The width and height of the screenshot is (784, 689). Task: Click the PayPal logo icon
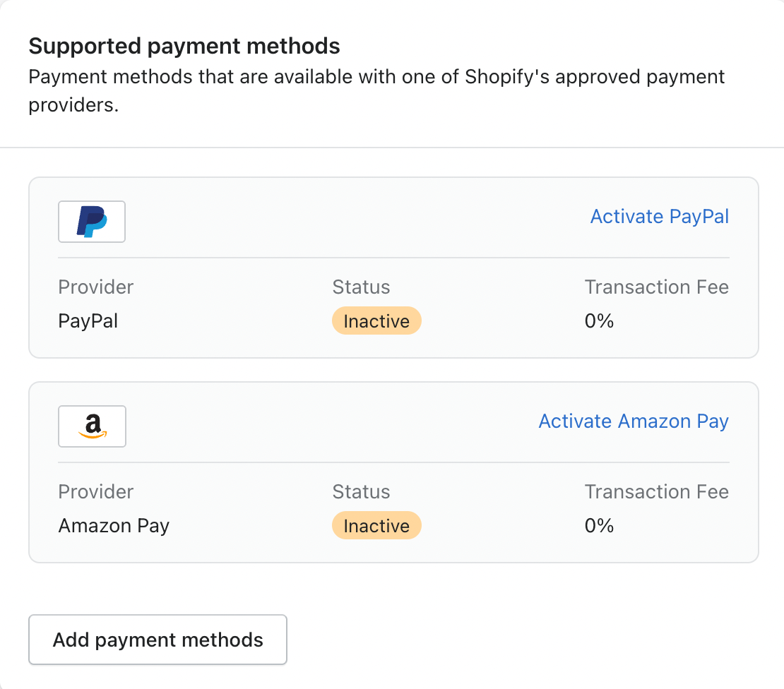(92, 222)
